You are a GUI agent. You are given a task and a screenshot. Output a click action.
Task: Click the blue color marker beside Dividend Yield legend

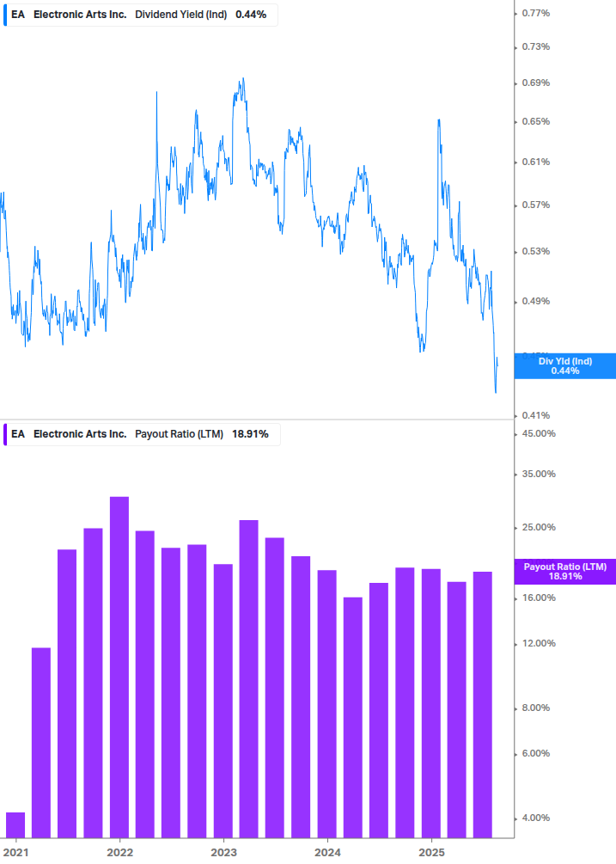5,15
